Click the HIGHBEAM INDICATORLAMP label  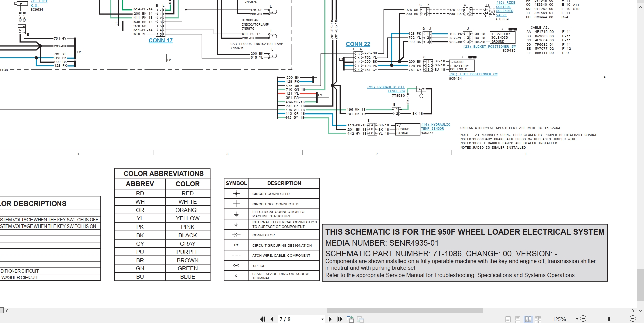coord(255,22)
